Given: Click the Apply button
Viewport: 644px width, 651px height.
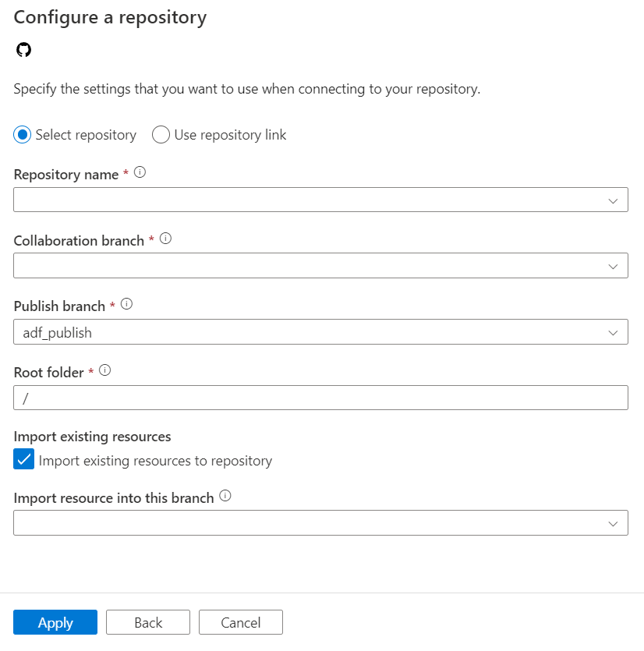Looking at the screenshot, I should click(55, 622).
